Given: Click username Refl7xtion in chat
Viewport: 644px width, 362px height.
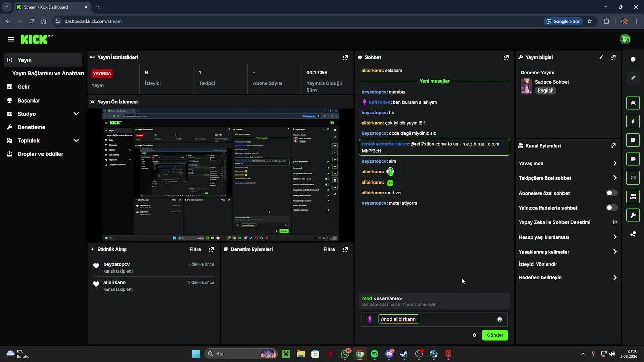Looking at the screenshot, I should (380, 102).
